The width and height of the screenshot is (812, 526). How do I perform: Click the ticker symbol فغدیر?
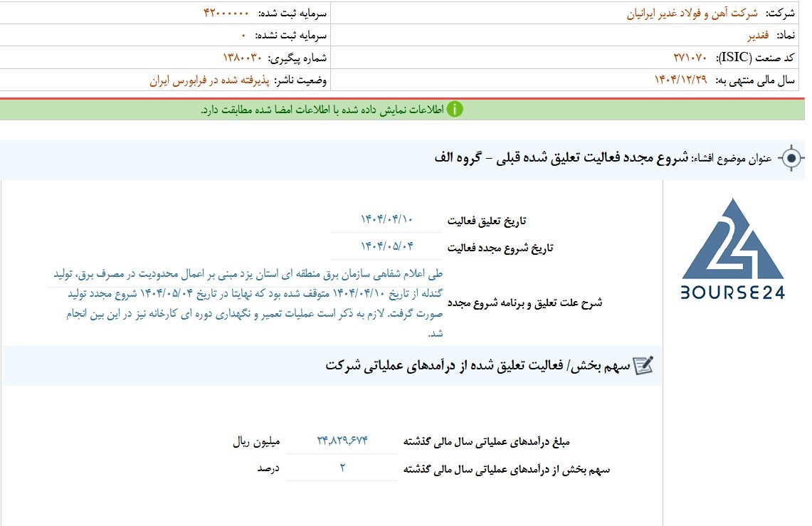coord(758,35)
